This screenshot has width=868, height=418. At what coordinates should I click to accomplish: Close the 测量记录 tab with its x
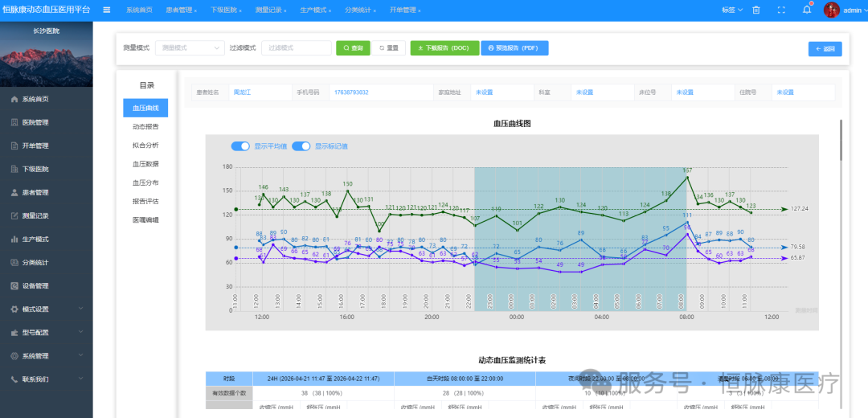click(x=285, y=11)
